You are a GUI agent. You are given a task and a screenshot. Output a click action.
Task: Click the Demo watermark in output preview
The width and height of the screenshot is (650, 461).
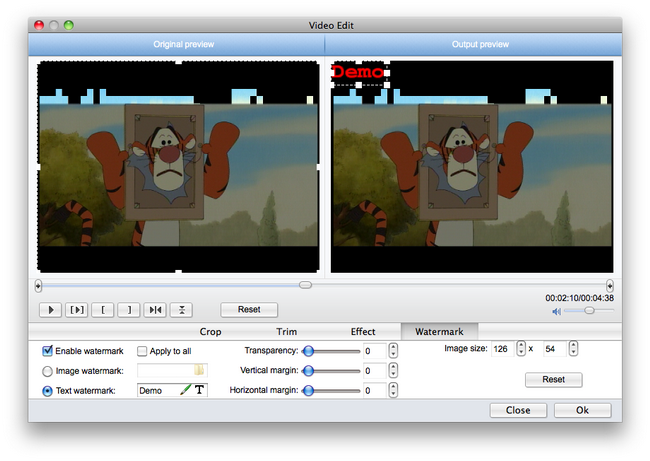click(357, 72)
